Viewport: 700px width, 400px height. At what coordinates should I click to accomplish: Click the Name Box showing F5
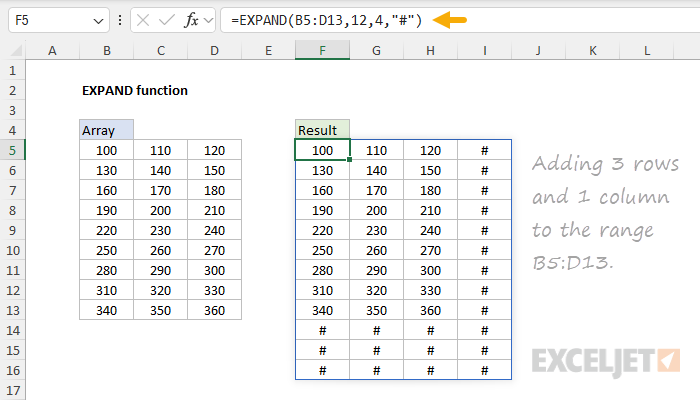(x=48, y=20)
